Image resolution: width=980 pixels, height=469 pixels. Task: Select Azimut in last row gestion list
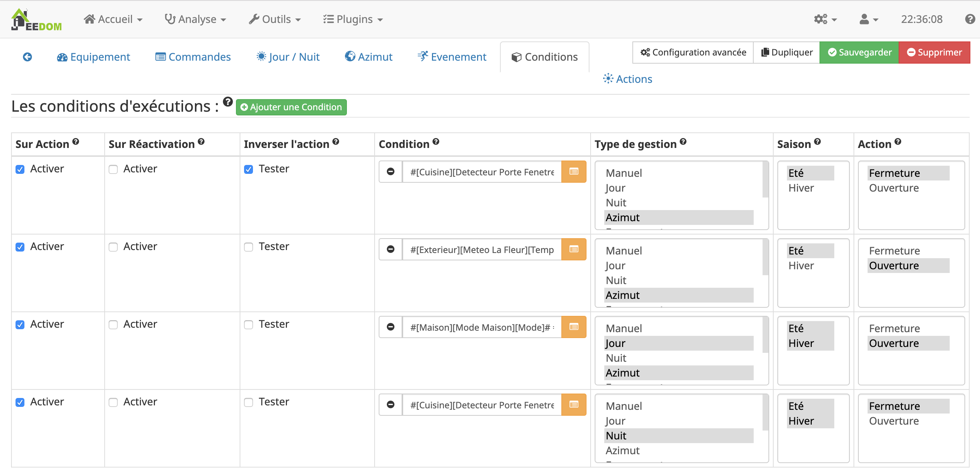point(679,451)
